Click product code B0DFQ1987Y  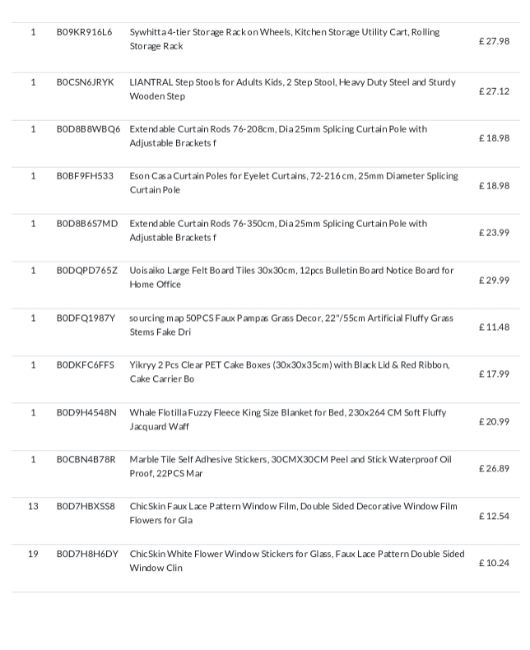pyautogui.click(x=86, y=318)
